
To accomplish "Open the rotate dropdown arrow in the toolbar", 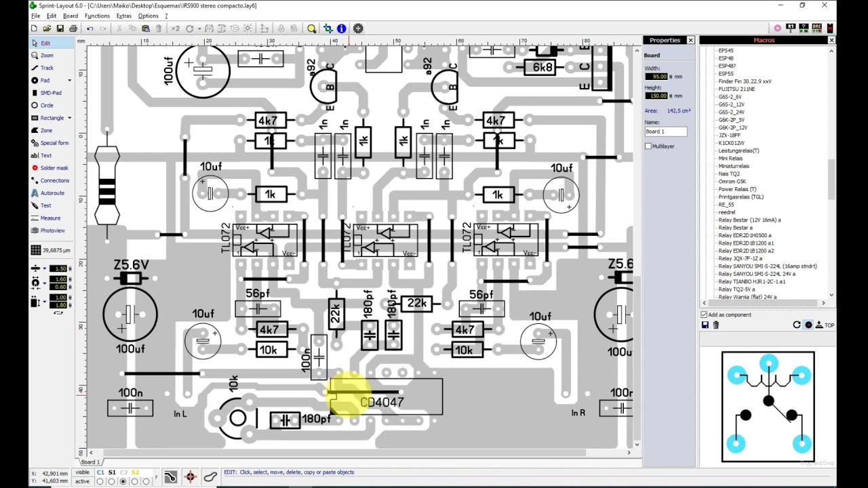I will point(200,28).
